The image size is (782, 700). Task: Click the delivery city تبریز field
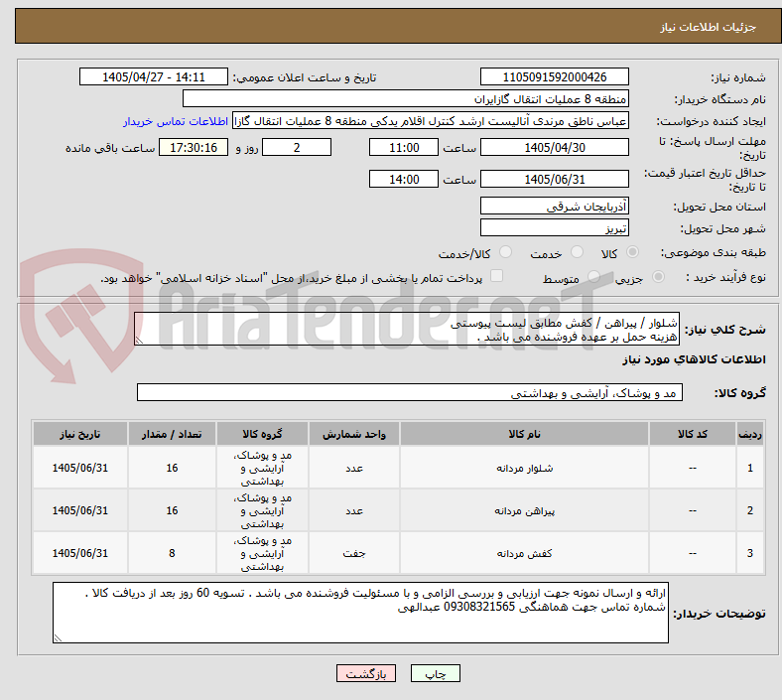point(555,228)
